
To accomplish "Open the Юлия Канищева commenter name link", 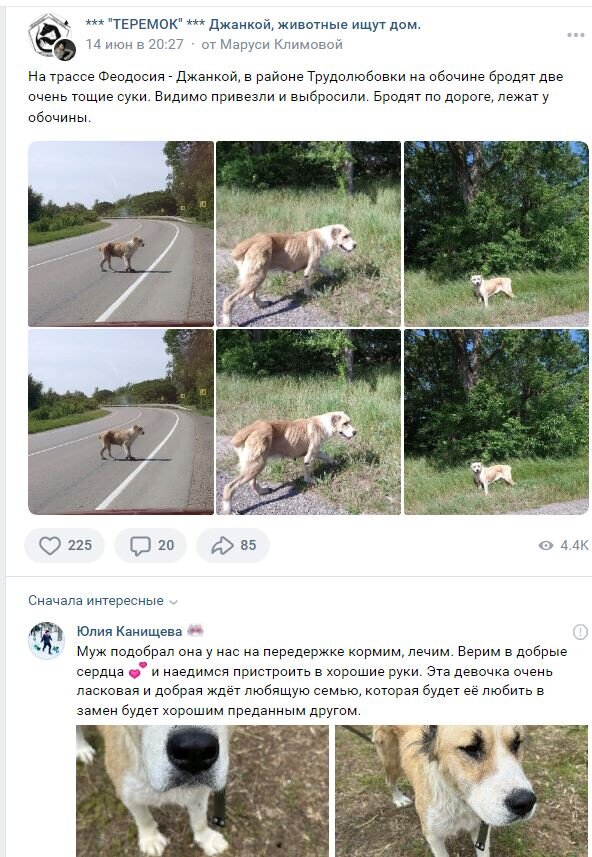I will tap(129, 631).
